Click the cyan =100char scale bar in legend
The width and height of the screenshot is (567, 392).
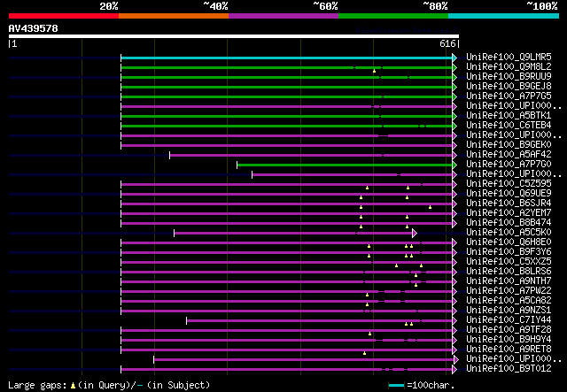[x=396, y=386]
